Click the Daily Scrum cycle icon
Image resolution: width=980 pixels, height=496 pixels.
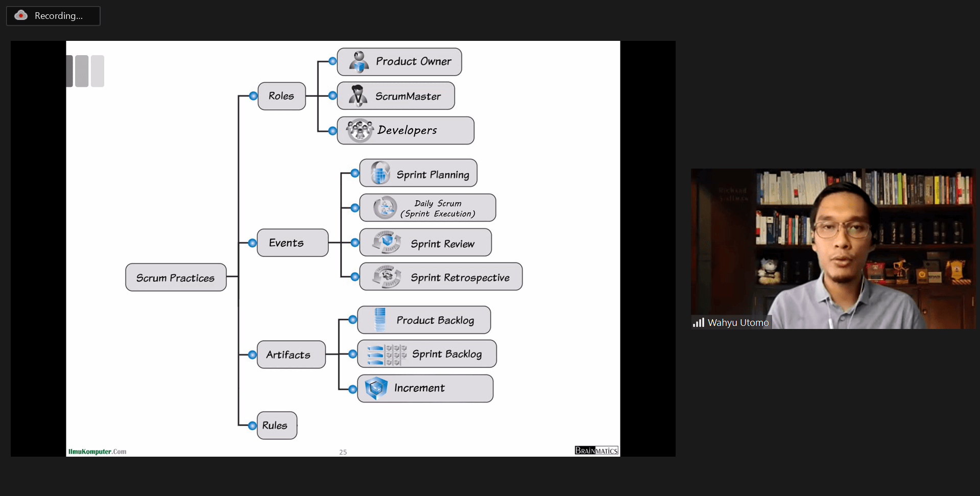click(x=384, y=207)
